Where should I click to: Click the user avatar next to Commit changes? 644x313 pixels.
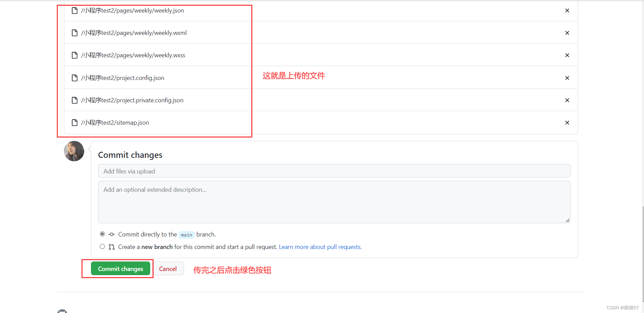pos(74,151)
